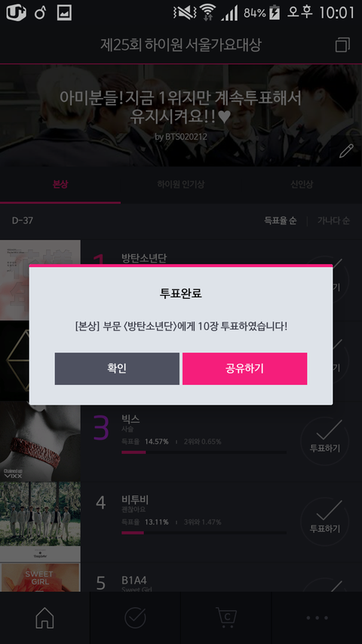Viewport: 362px width, 644px height.
Task: Tap the pink 공유하기 share button
Action: (244, 368)
